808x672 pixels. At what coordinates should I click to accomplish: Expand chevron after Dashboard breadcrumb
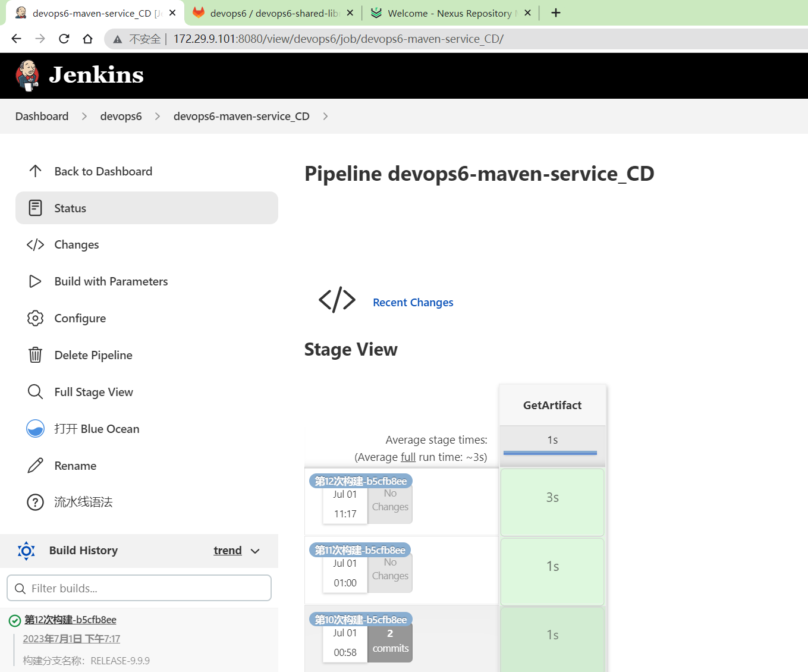[x=84, y=116]
